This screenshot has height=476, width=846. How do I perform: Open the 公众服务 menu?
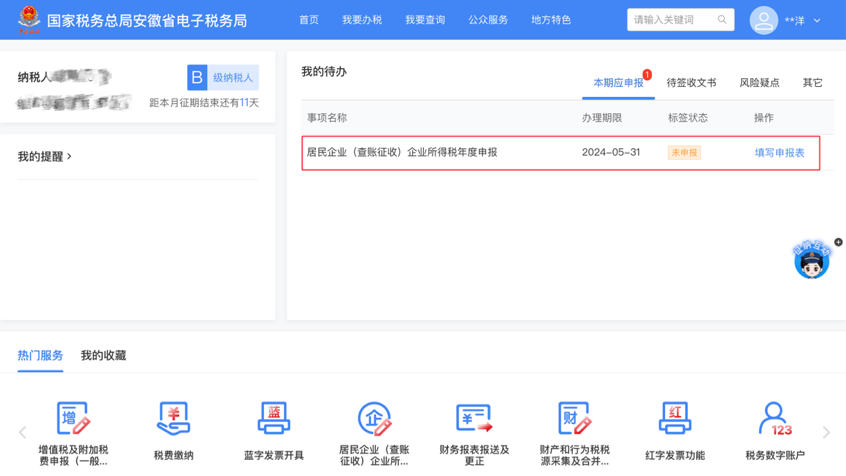pyautogui.click(x=488, y=20)
